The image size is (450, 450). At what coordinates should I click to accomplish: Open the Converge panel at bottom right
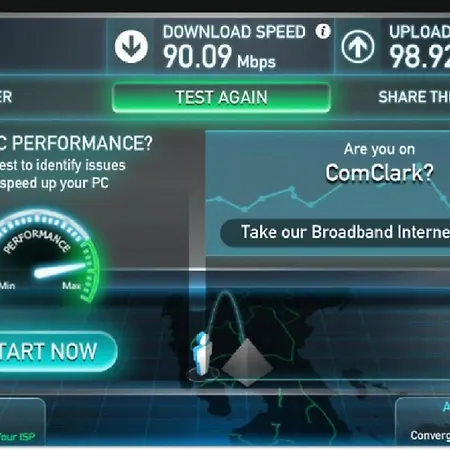click(x=423, y=422)
